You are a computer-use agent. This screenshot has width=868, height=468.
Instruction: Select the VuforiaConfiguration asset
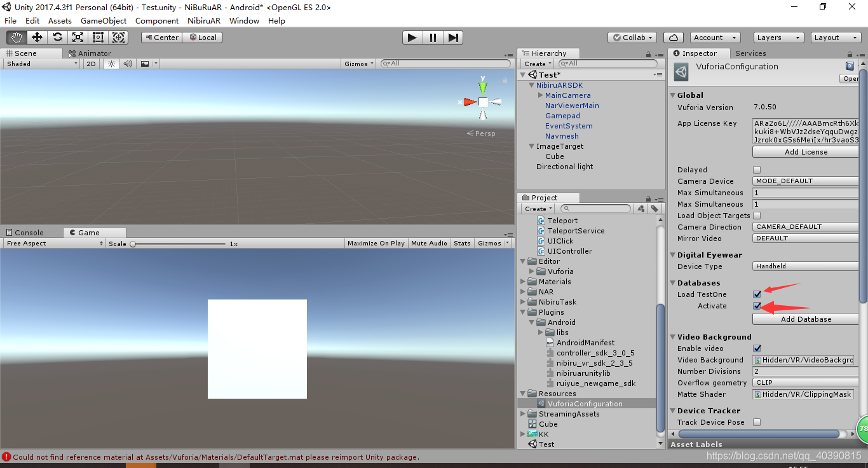[587, 404]
